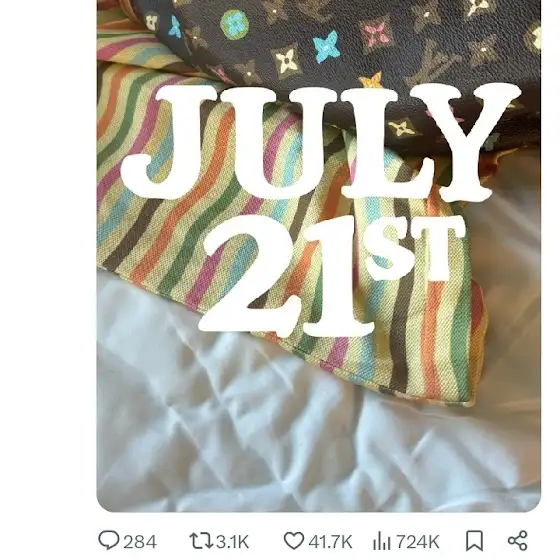Image resolution: width=560 pixels, height=560 pixels.
Task: Share the post via share icon
Action: point(518,541)
